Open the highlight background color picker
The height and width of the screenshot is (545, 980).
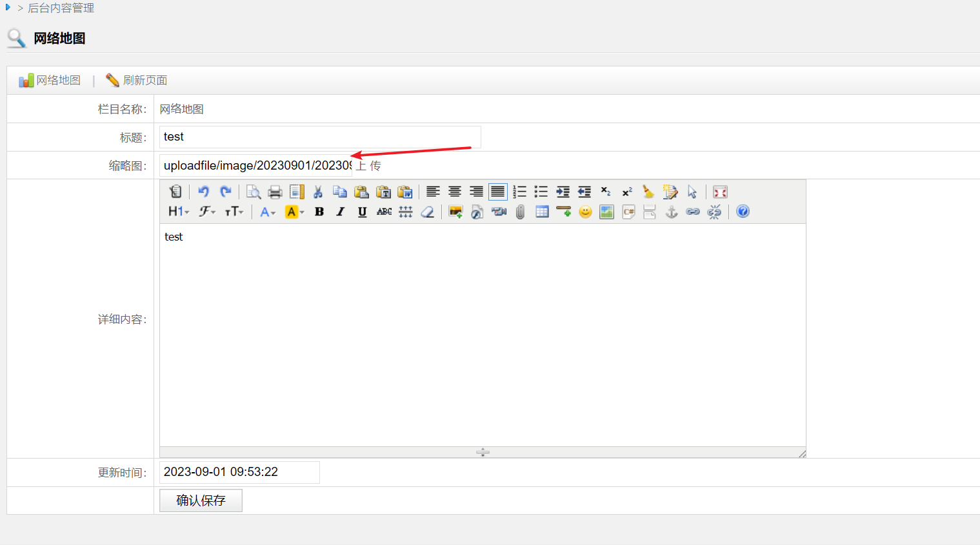(x=295, y=212)
